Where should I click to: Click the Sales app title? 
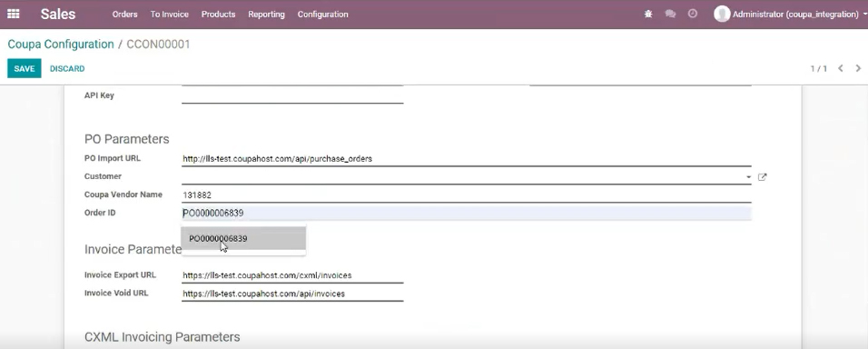(57, 15)
